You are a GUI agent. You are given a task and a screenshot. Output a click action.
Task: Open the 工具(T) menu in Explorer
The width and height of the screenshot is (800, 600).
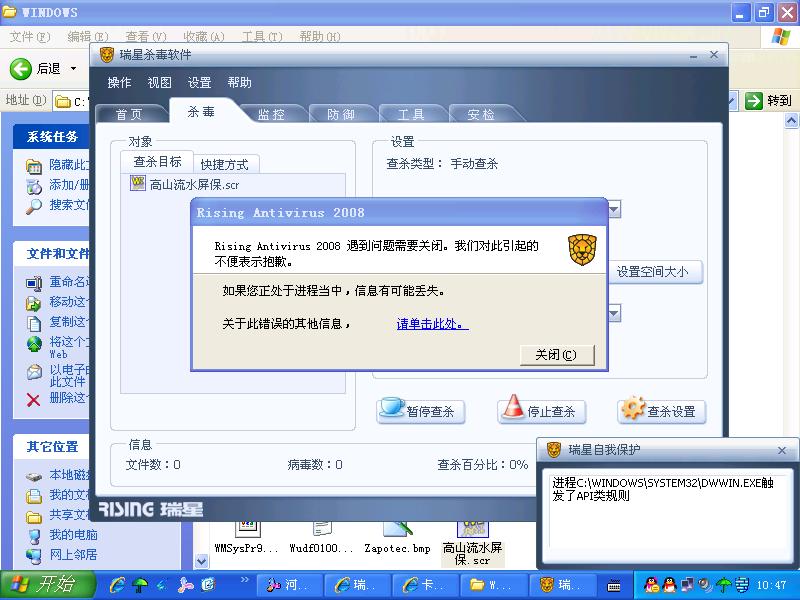click(x=262, y=37)
